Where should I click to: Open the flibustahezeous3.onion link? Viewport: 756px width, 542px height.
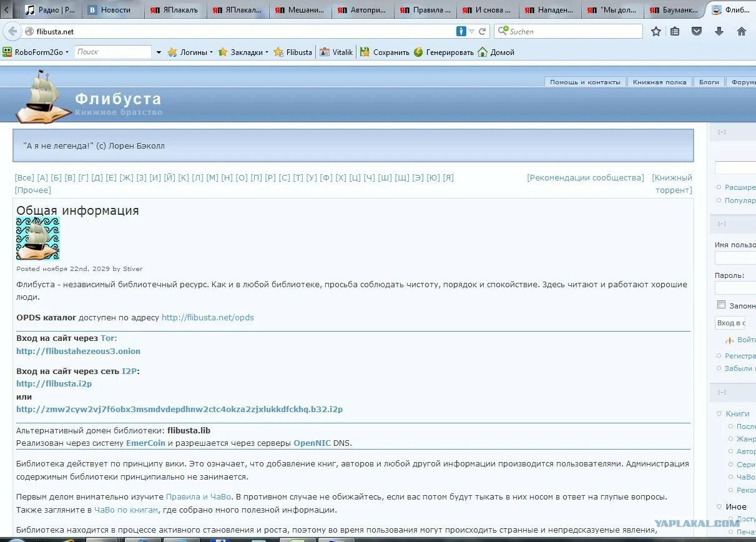tap(78, 351)
